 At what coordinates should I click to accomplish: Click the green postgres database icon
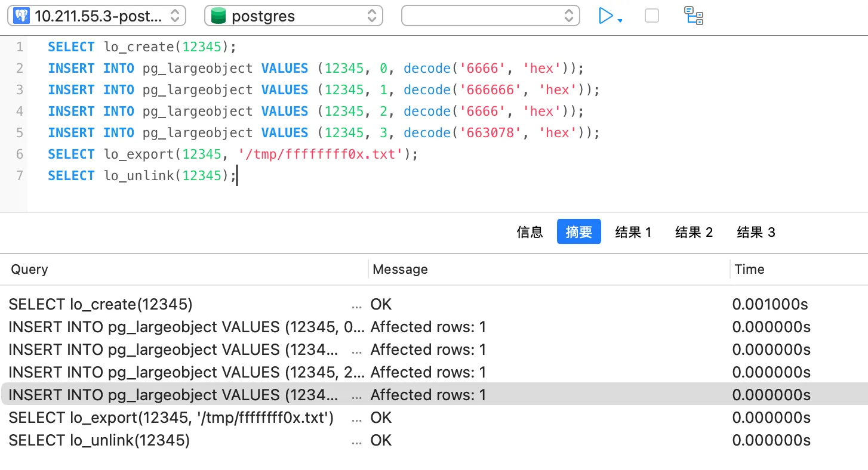(218, 16)
